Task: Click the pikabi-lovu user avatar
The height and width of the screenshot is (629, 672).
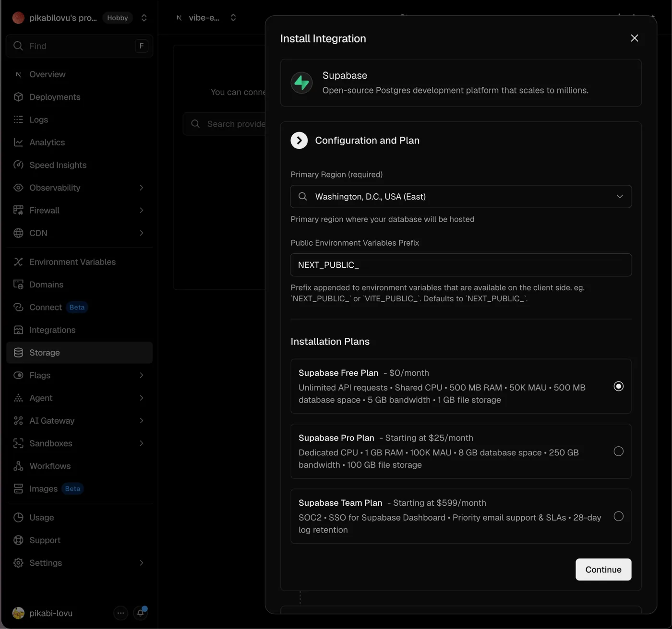Action: coord(18,613)
